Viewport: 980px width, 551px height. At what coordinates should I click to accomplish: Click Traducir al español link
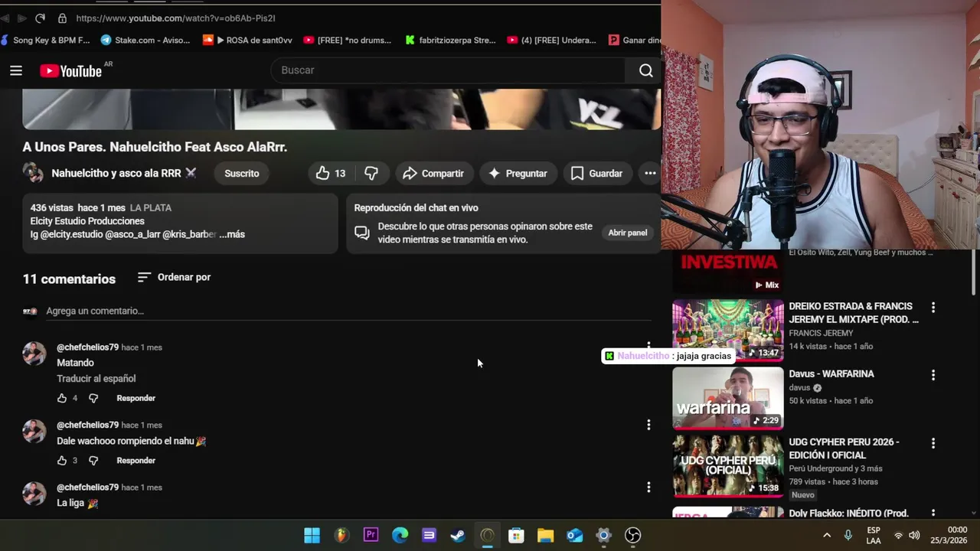click(x=96, y=379)
